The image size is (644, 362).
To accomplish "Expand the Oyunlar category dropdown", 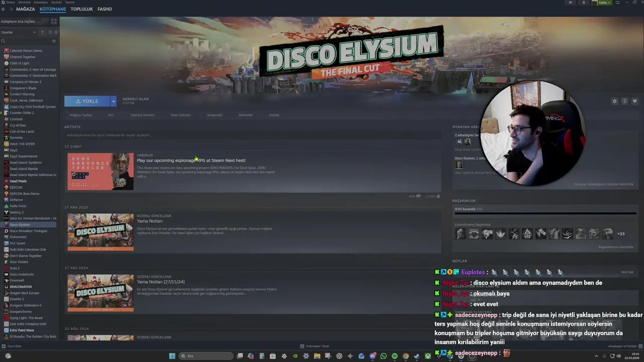I will 34,32.
